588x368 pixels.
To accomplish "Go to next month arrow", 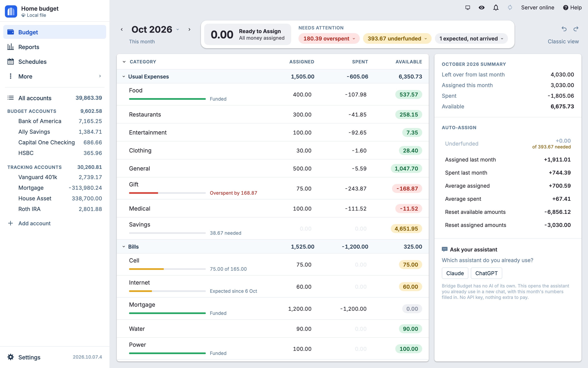I will 189,29.
